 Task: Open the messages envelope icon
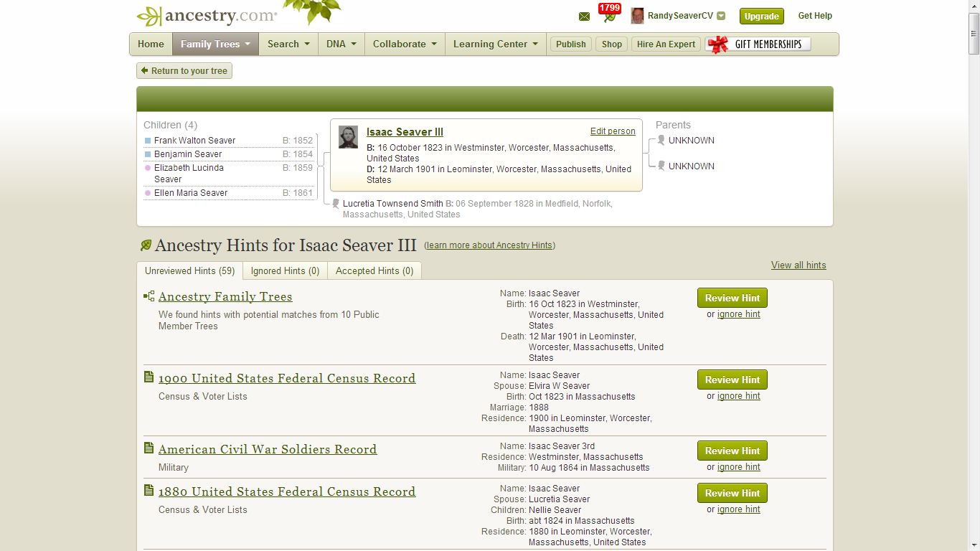point(584,16)
